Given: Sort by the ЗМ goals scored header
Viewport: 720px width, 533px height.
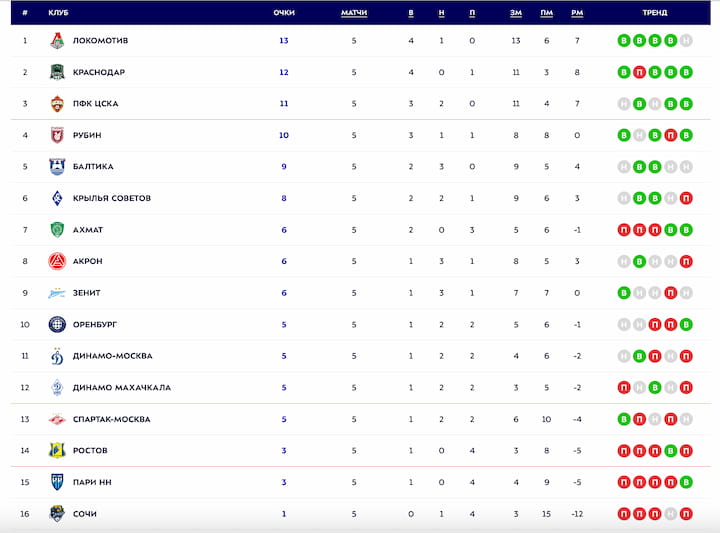Looking at the screenshot, I should pos(516,13).
